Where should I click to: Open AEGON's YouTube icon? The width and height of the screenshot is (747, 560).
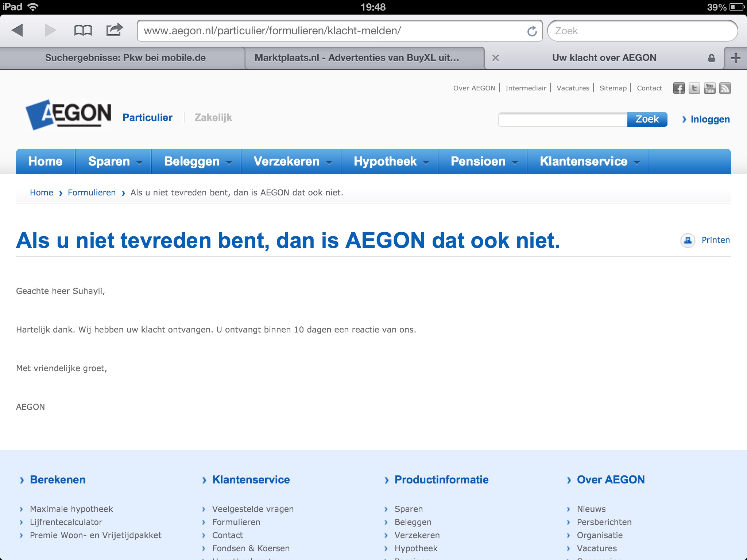coord(709,89)
